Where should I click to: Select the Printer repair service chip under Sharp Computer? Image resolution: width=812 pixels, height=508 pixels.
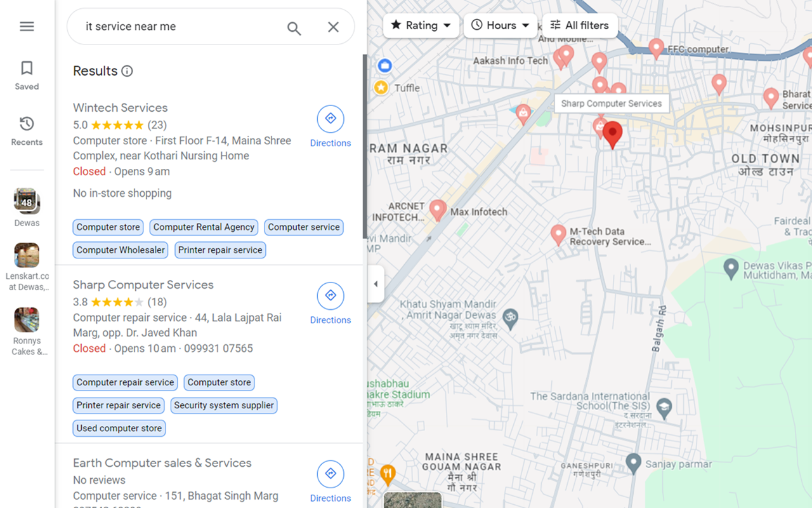[x=119, y=405]
